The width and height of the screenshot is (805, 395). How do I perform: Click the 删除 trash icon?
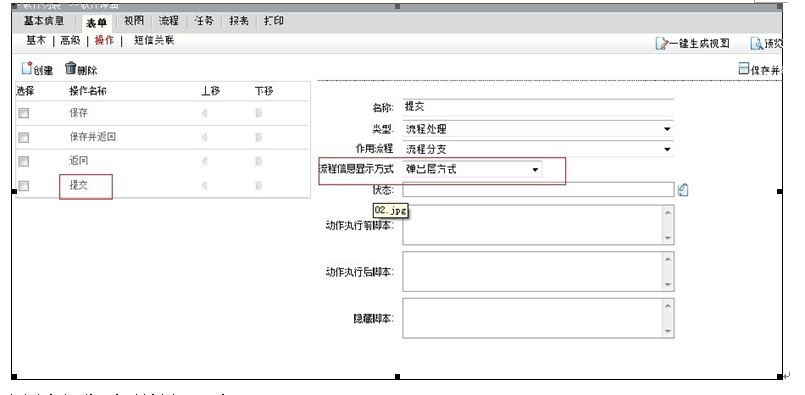click(x=70, y=68)
